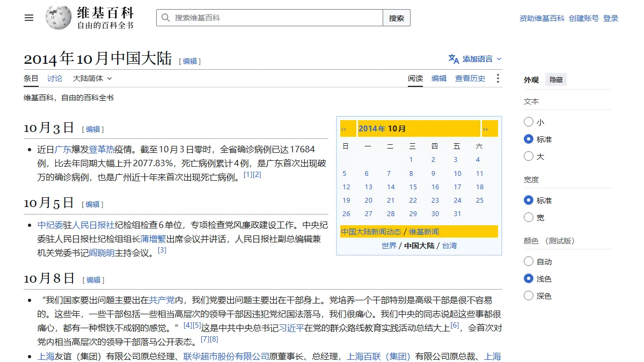Open the 人民日报社 link after 中纪委驻
Viewport: 644px width, 362px height.
click(x=93, y=225)
